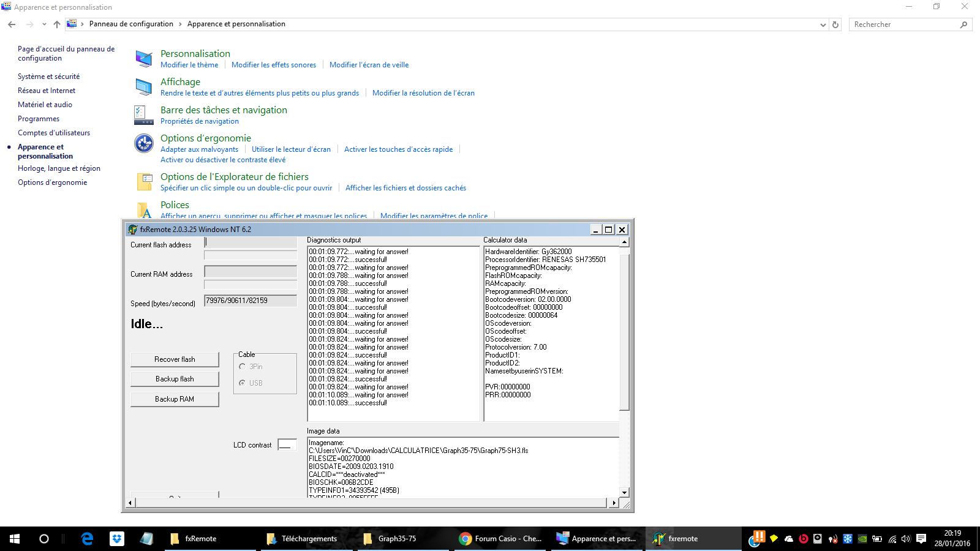Open Activer ou désactiver le contraste élevé

(x=223, y=160)
